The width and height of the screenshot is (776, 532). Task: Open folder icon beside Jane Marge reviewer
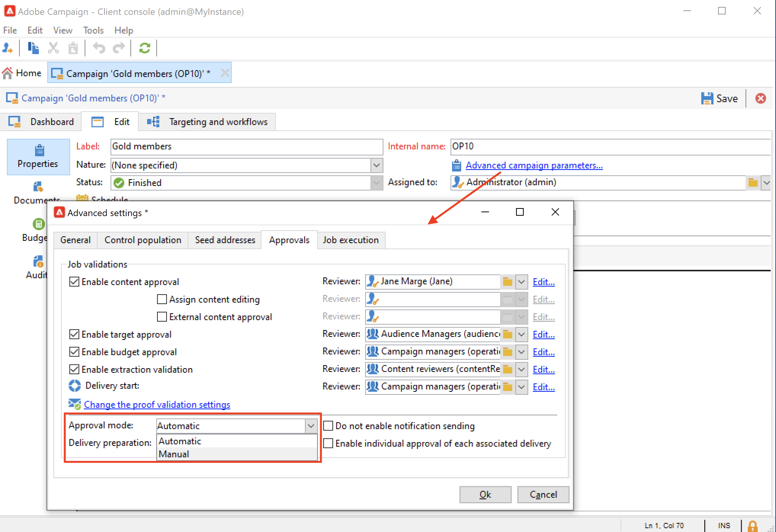click(x=507, y=282)
